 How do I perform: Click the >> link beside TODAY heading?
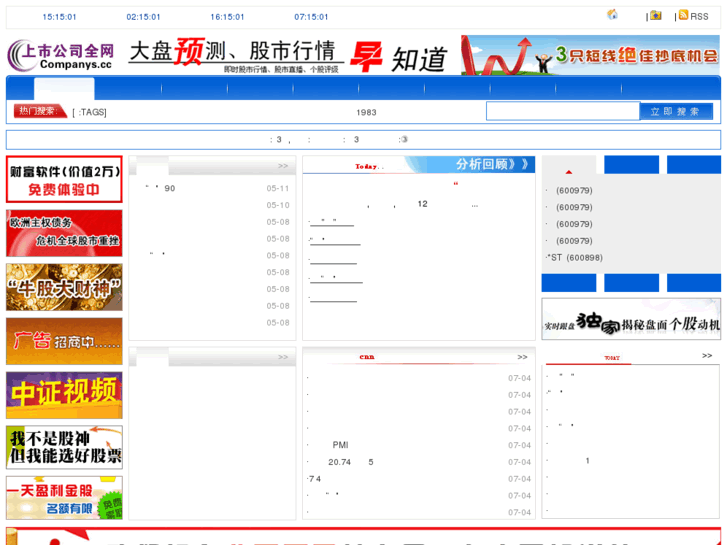pos(707,355)
